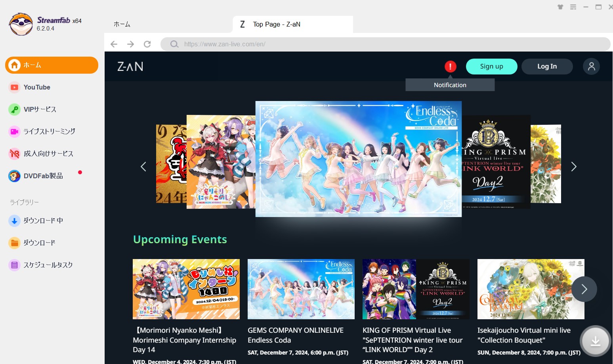Go forward in browser history

point(131,44)
